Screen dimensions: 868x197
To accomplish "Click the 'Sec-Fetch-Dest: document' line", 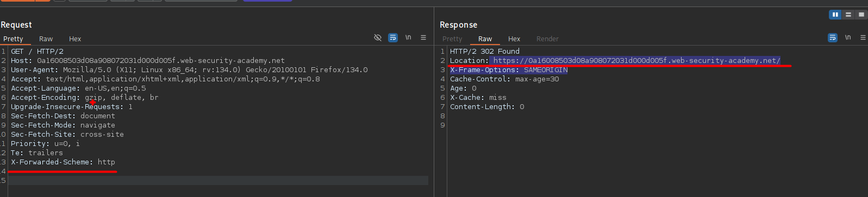I will [63, 116].
